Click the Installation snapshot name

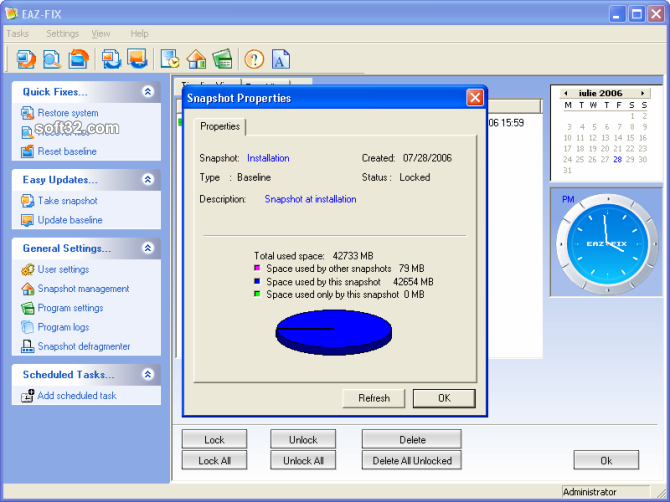tap(268, 158)
